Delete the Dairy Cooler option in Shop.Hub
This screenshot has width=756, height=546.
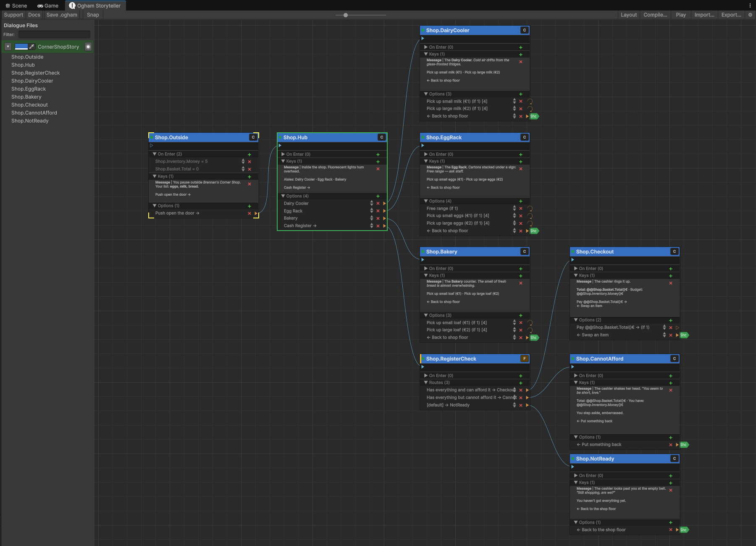point(378,204)
